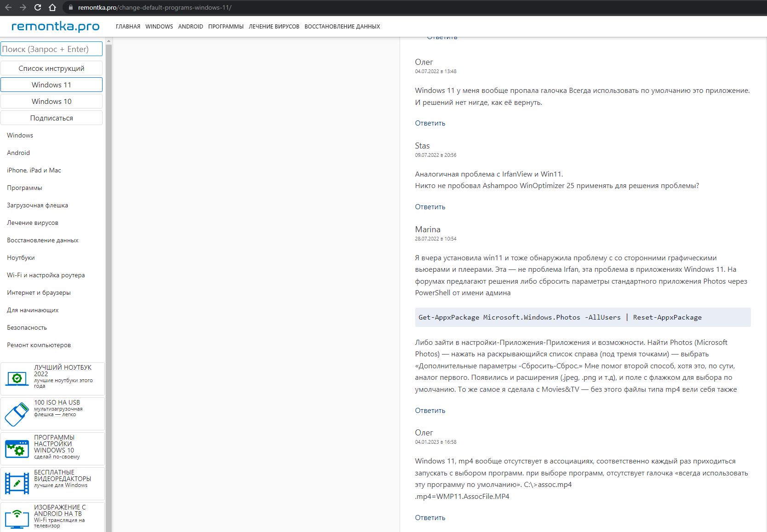Click commenter name Marina
Screen dimensions: 767x532
click(428, 229)
